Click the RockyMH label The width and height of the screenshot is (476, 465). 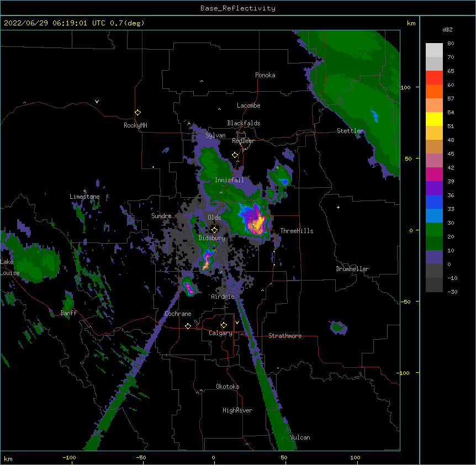(x=135, y=125)
